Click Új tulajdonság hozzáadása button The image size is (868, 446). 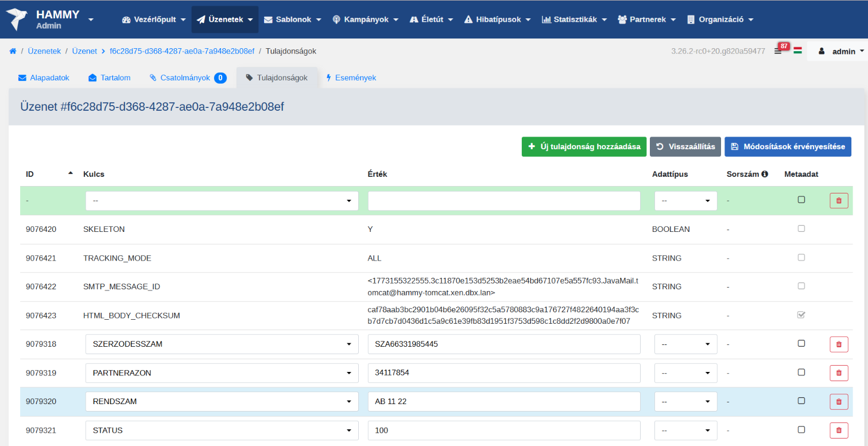584,146
